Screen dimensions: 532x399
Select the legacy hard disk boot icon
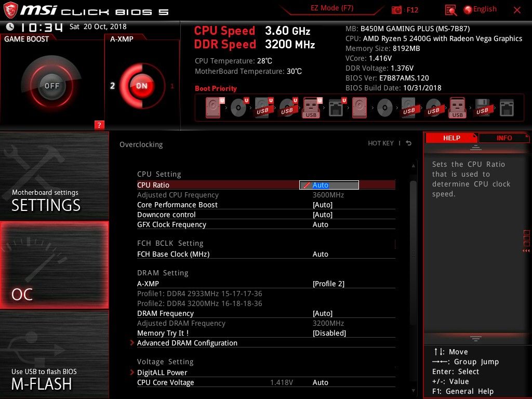click(x=360, y=108)
